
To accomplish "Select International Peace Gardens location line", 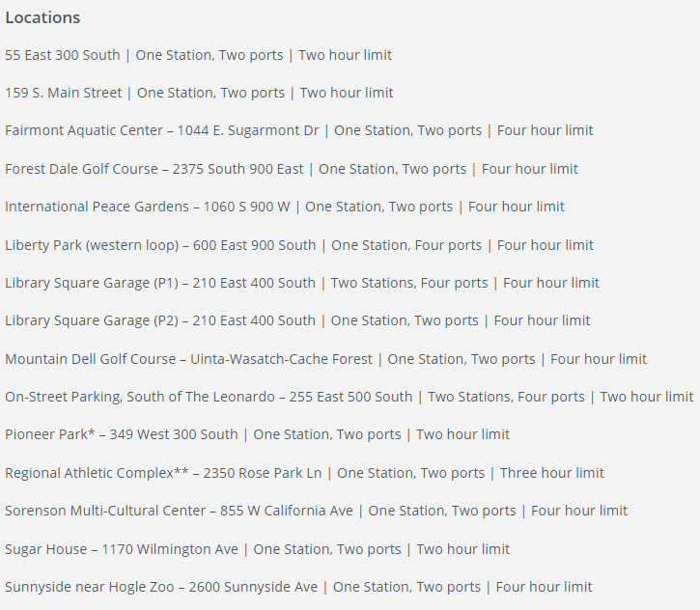I will pos(285,207).
